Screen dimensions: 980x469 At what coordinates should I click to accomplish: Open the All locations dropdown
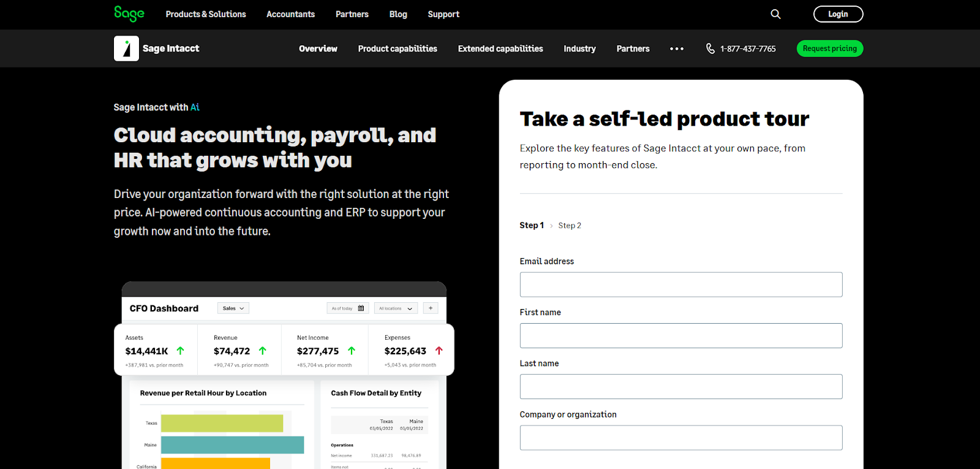396,308
